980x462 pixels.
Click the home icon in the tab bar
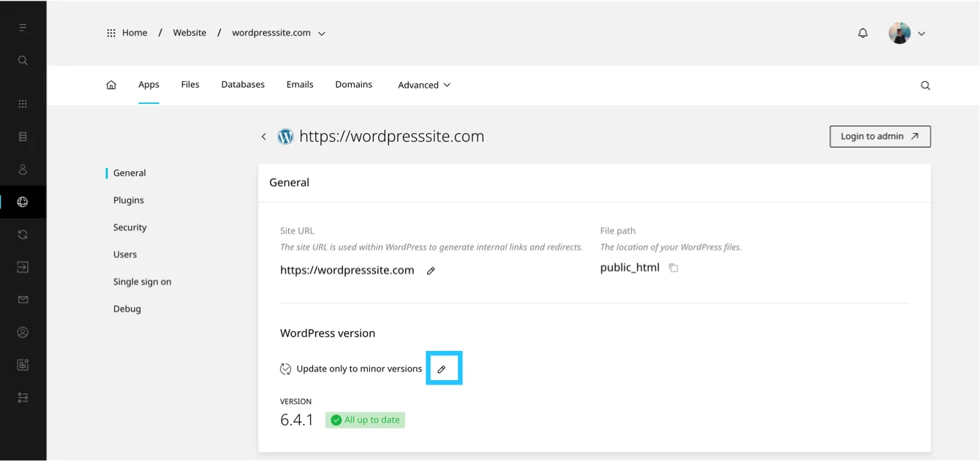tap(111, 85)
